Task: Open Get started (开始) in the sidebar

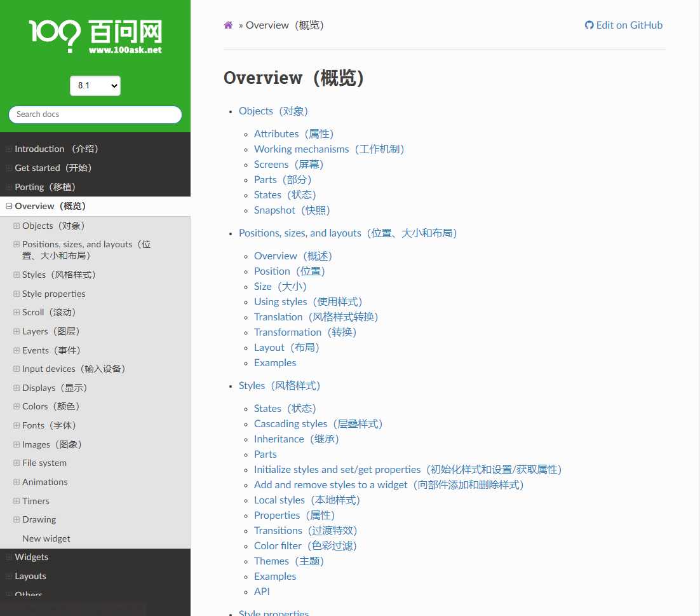Action: (53, 168)
